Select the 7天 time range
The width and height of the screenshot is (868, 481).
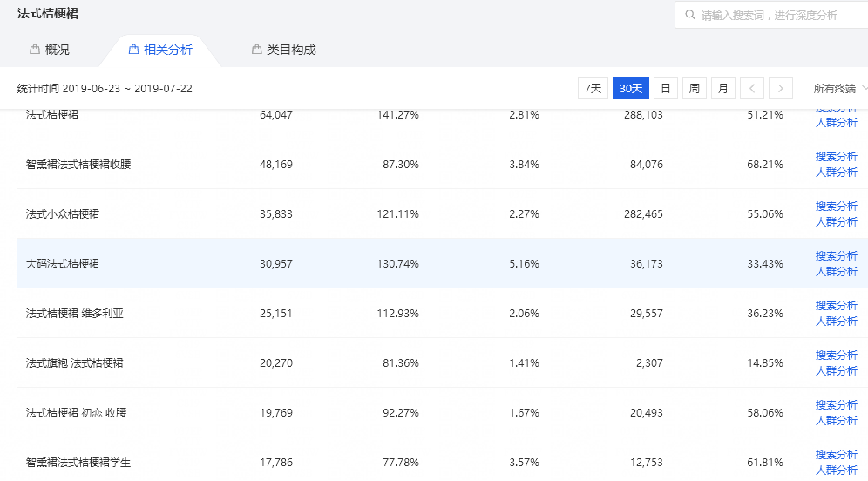[x=593, y=88]
